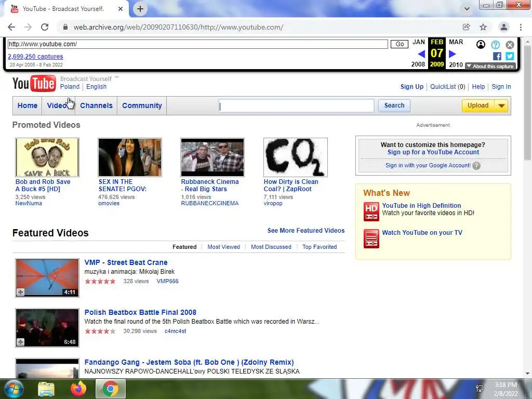Open the Poland country link
This screenshot has width=532, height=399.
coord(70,87)
